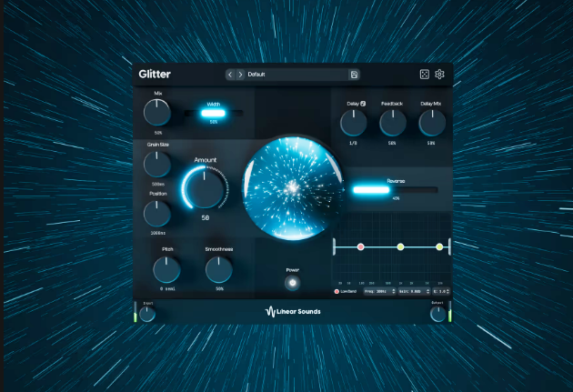The height and width of the screenshot is (392, 573).
Task: Click the 1/8 delay time value
Action: pyautogui.click(x=353, y=143)
